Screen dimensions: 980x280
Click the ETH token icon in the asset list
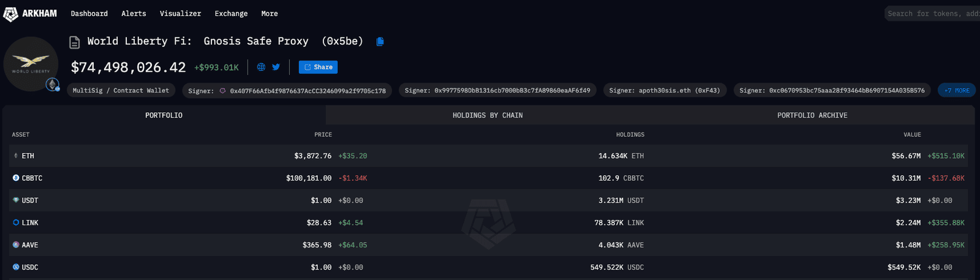(16, 156)
